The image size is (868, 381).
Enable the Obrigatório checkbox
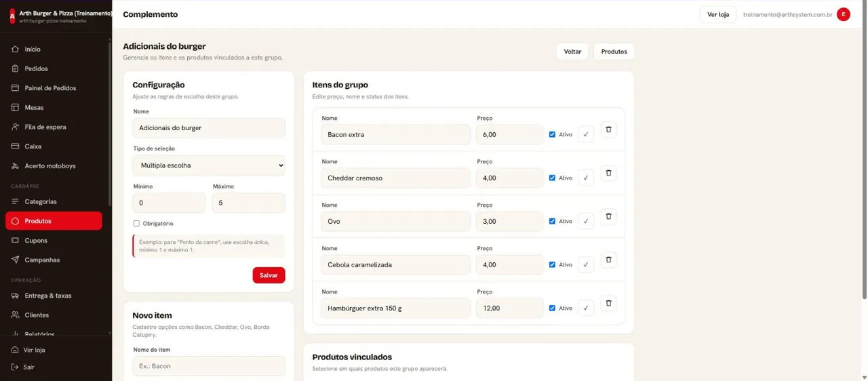(x=136, y=223)
